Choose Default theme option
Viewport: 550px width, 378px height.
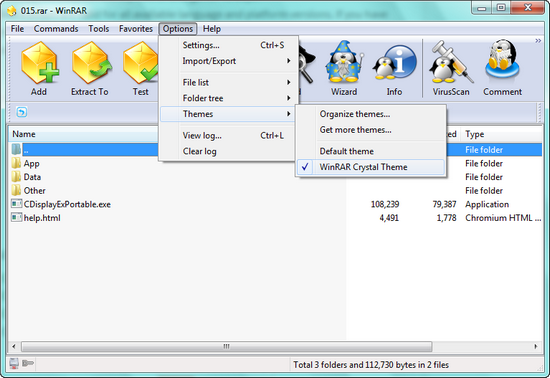371,151
